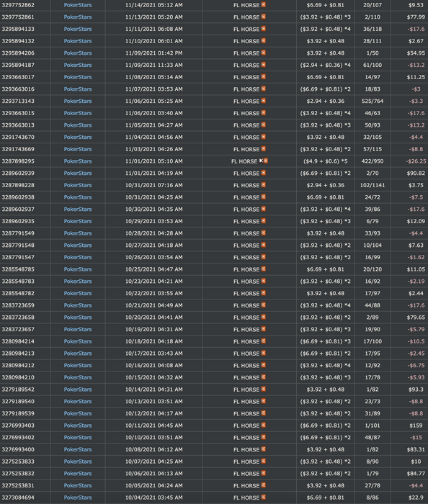Viewport: 428px width, 504px height.
Task: Click the buy-in ($4.9 + $0.6) *5
Action: tap(326, 161)
